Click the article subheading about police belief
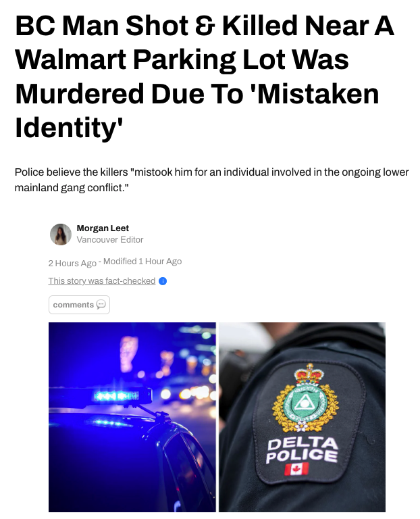The width and height of the screenshot is (420, 519). (x=211, y=180)
